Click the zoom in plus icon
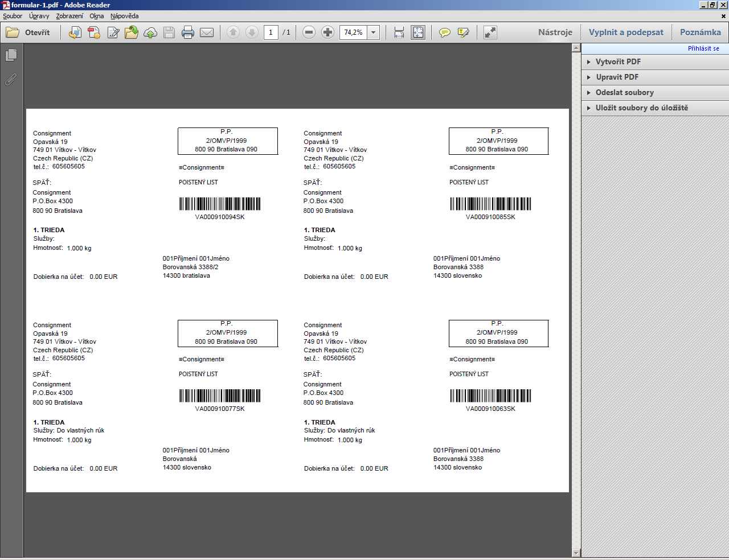The width and height of the screenshot is (729, 560). point(327,32)
